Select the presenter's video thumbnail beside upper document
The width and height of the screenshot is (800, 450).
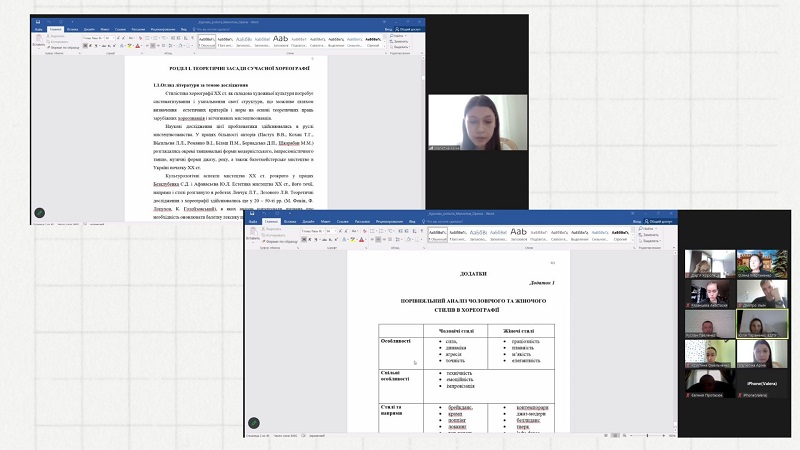point(464,122)
